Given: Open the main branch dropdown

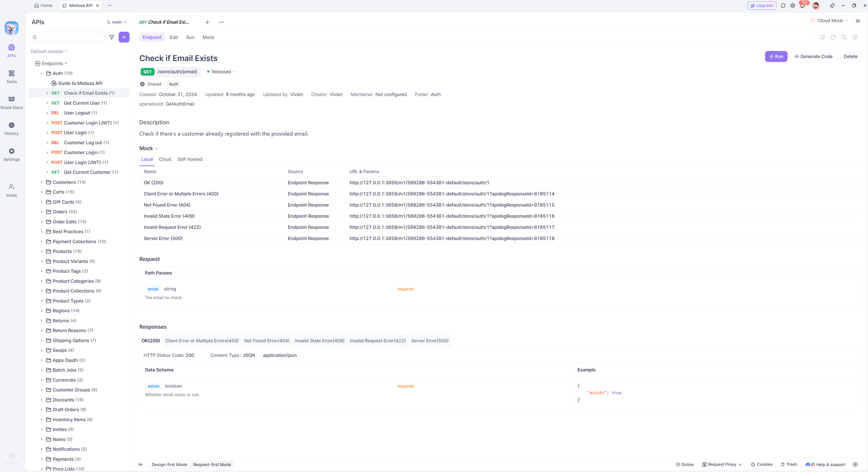Looking at the screenshot, I should [116, 22].
